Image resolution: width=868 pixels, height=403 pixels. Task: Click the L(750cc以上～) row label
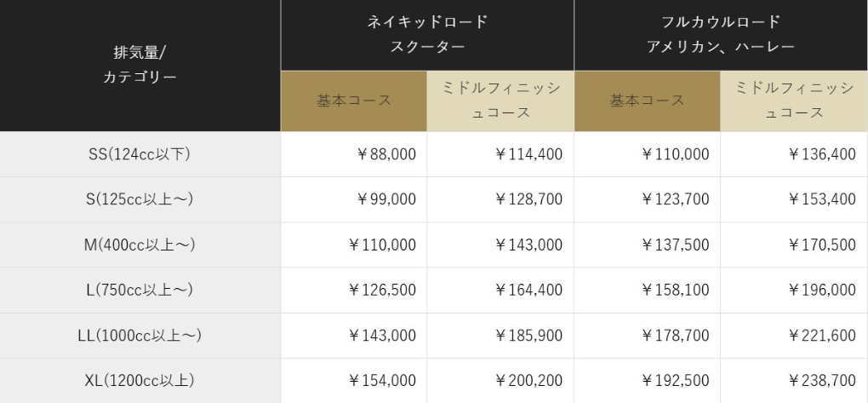[x=140, y=290]
